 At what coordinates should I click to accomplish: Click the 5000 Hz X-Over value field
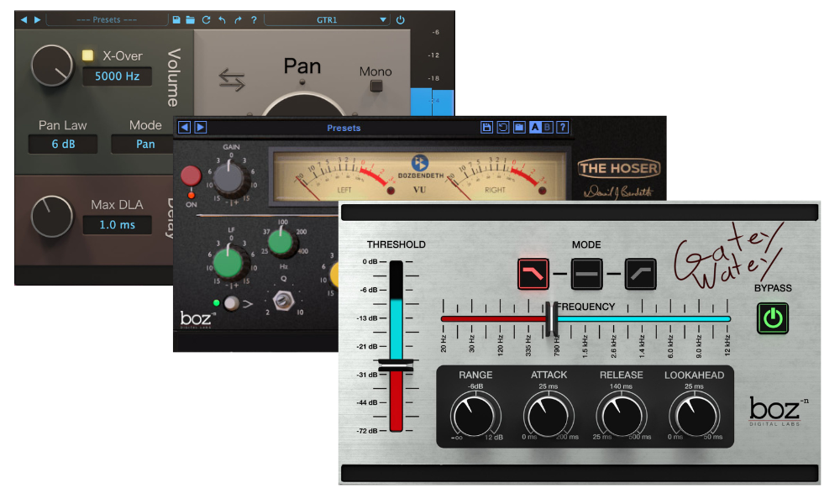pyautogui.click(x=118, y=76)
